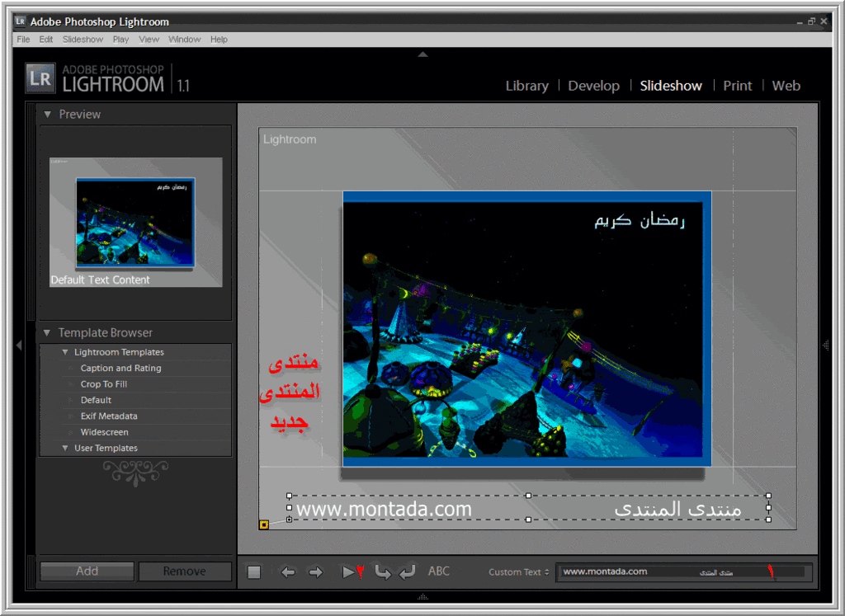This screenshot has width=845, height=616.
Task: Open the Help menu
Action: click(219, 40)
